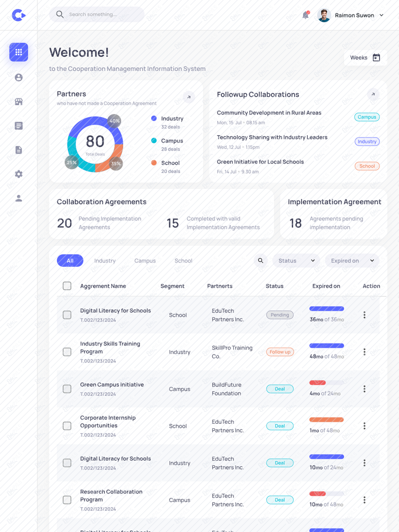
Task: Click the 4mo of 24mo progress bar
Action: (327, 383)
